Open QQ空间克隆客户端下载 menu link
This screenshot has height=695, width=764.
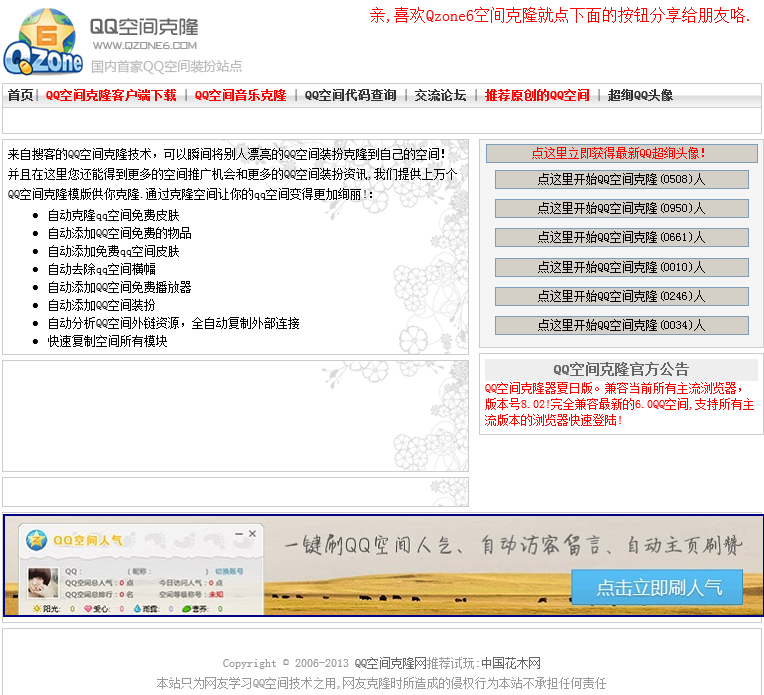click(111, 95)
